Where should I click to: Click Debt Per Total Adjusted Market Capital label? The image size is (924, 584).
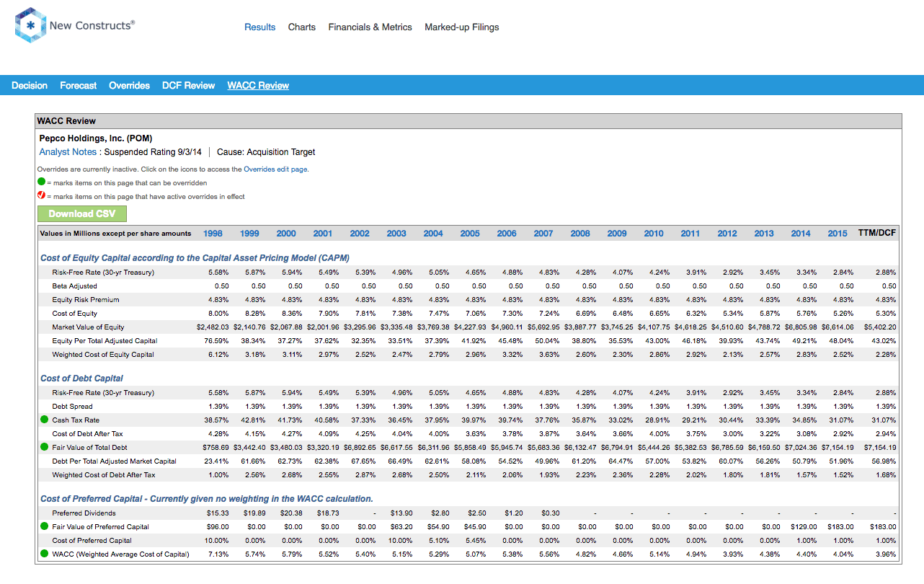(114, 461)
